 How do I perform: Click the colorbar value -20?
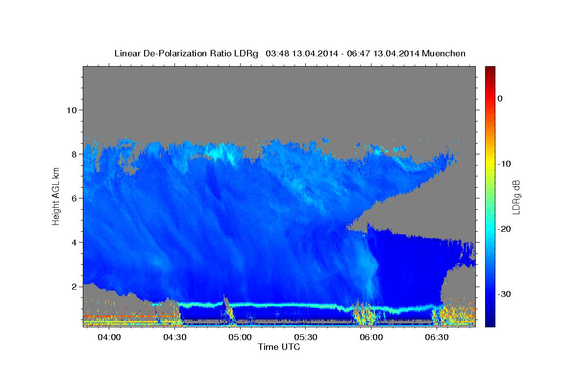point(504,229)
